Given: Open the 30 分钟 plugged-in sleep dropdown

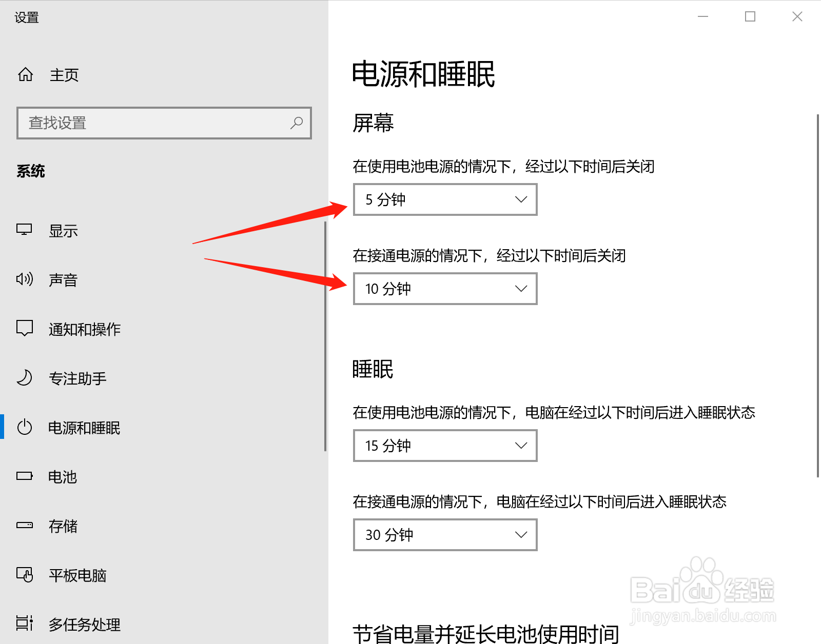Looking at the screenshot, I should (444, 534).
